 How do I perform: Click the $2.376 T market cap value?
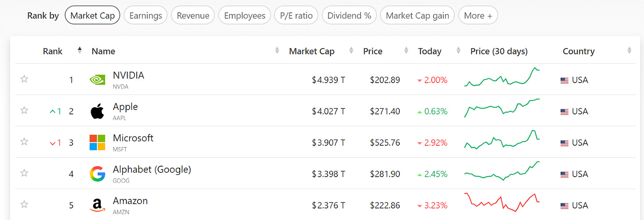tap(328, 205)
